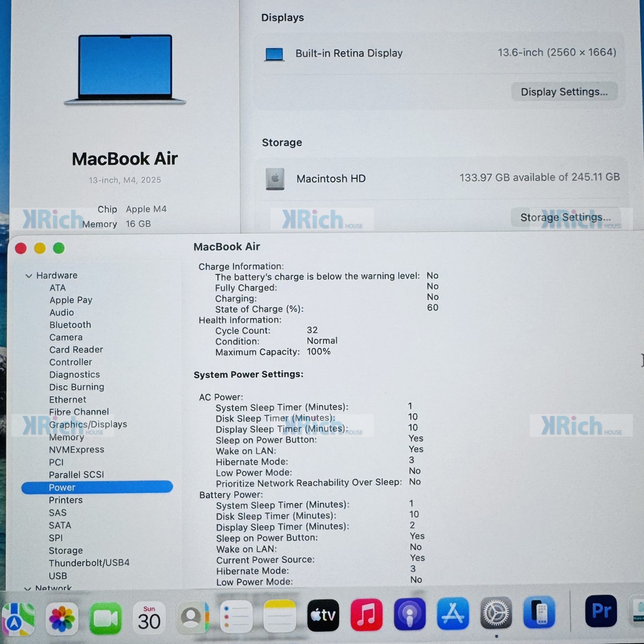
Task: Collapse the Hardware section in the sidebar
Action: [29, 276]
